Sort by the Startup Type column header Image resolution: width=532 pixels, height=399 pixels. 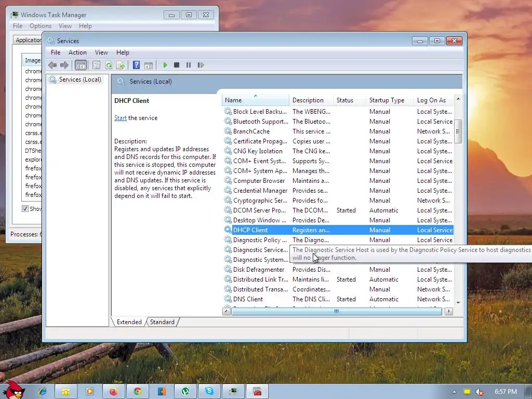pos(390,100)
